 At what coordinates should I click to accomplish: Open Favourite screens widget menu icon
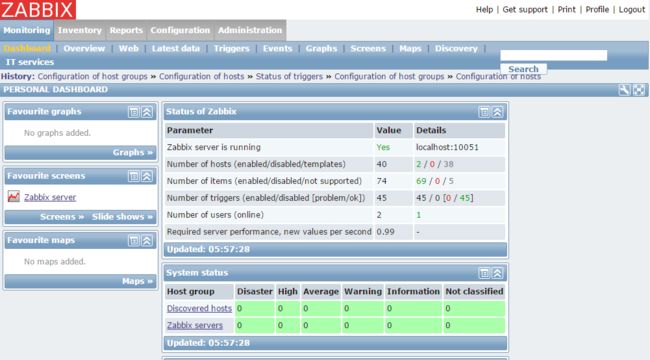click(133, 176)
